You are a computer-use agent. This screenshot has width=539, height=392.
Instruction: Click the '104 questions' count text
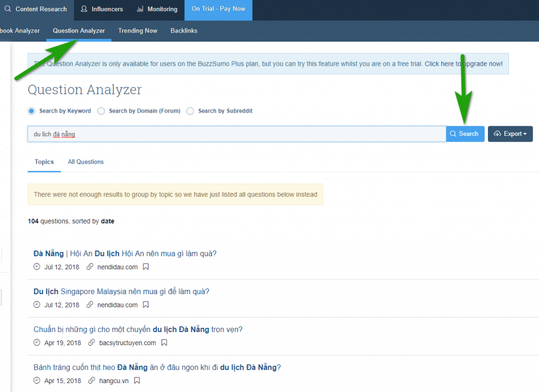(48, 221)
